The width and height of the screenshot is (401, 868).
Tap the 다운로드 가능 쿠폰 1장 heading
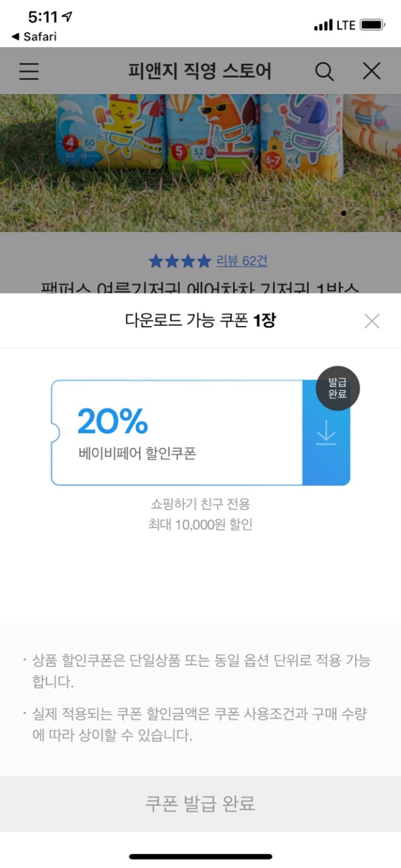point(200,321)
